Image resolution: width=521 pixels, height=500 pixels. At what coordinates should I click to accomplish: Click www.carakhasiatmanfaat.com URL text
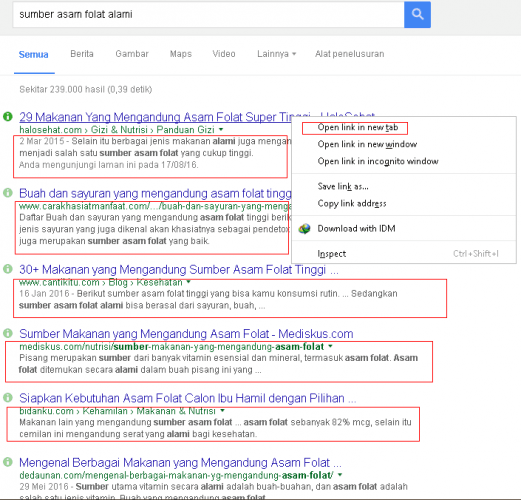pyautogui.click(x=154, y=206)
